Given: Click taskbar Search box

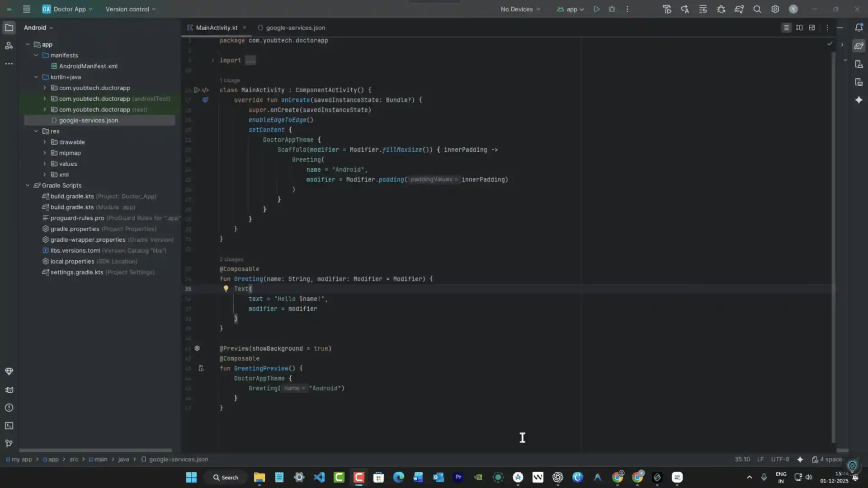Looking at the screenshot, I should [x=226, y=477].
